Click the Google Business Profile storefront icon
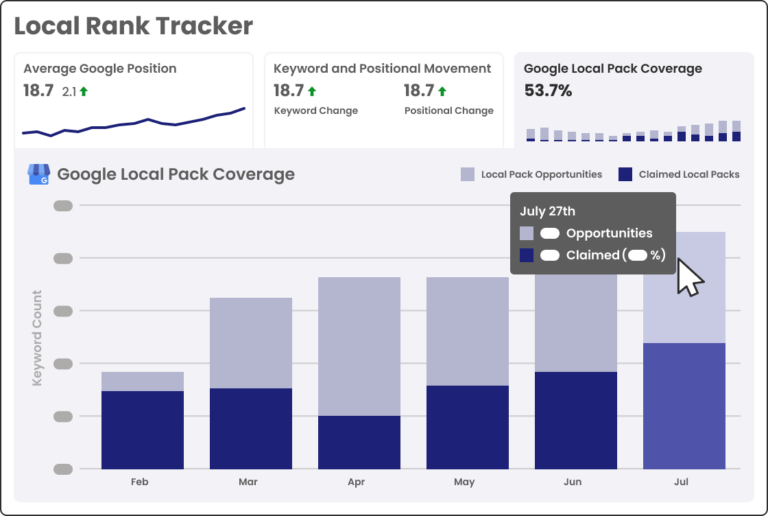The image size is (768, 516). pos(40,174)
